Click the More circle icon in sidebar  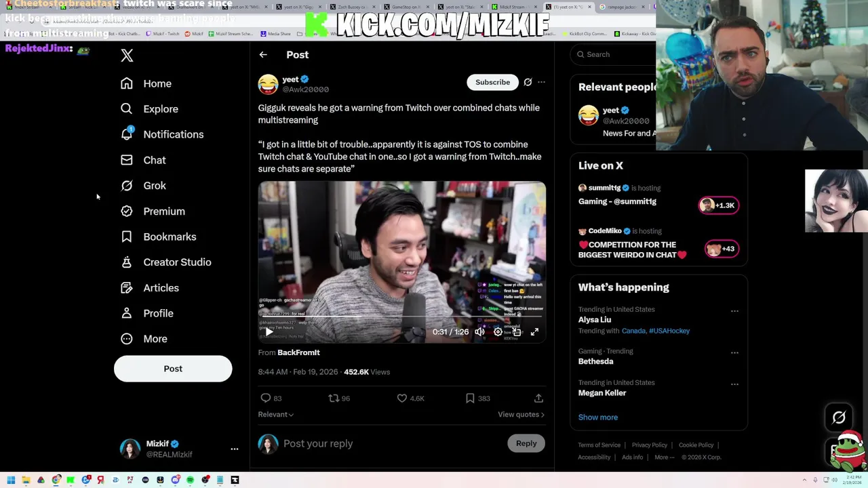(x=127, y=339)
